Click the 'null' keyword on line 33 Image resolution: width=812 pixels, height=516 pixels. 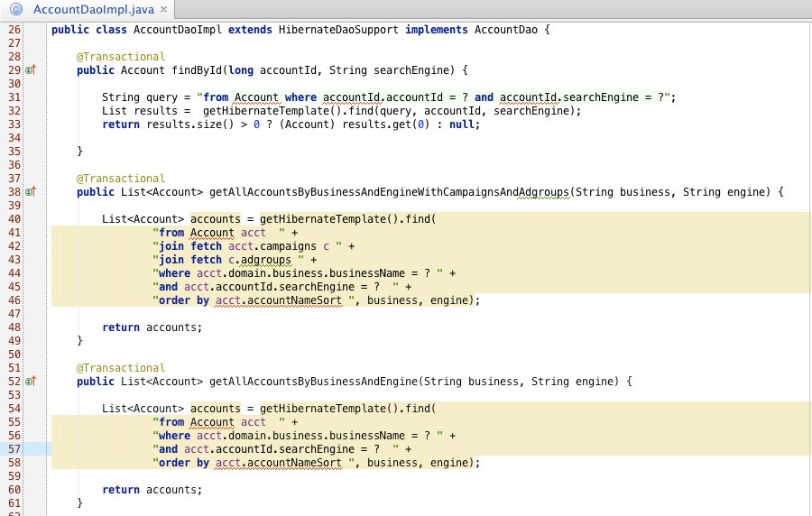tap(462, 124)
